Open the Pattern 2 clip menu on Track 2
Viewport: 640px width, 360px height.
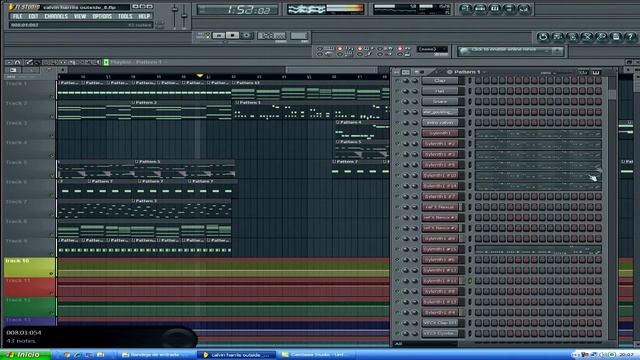(x=133, y=102)
